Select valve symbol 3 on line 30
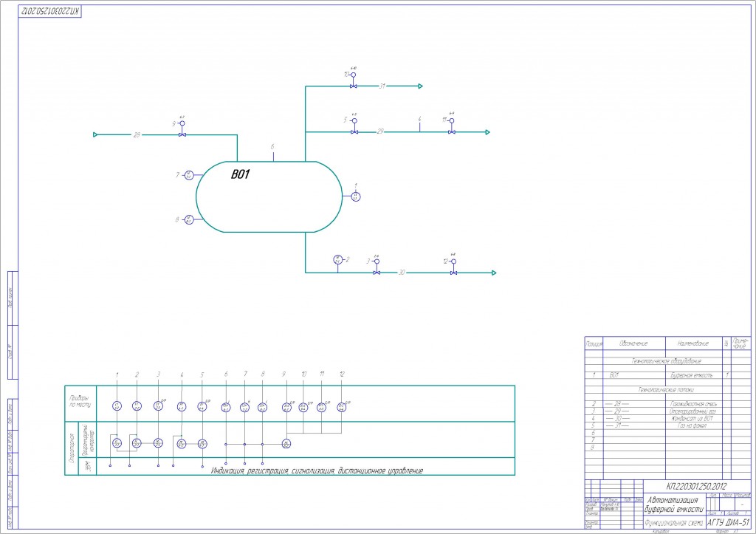The image size is (756, 534). 377,273
